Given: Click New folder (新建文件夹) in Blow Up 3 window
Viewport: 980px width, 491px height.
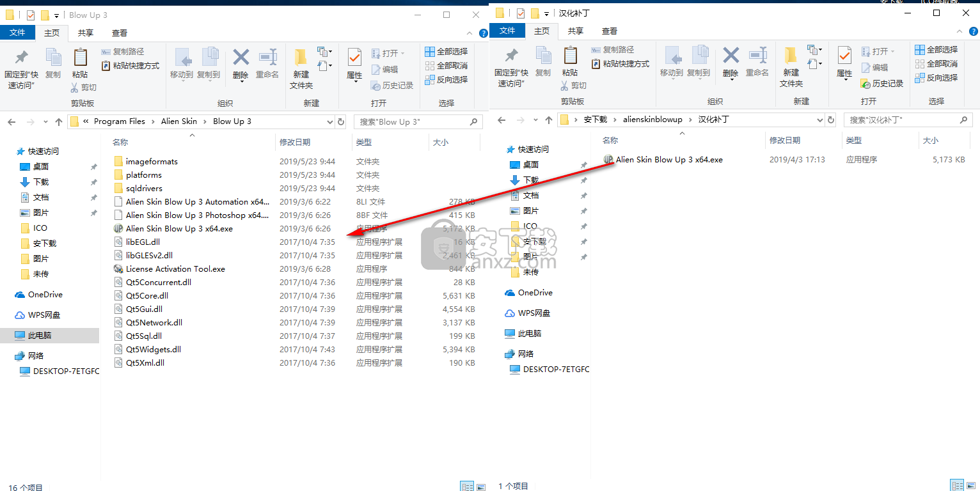Looking at the screenshot, I should (x=301, y=69).
